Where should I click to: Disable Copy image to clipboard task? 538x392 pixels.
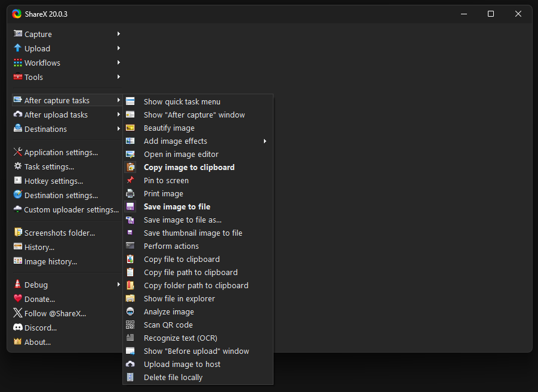pyautogui.click(x=198, y=168)
